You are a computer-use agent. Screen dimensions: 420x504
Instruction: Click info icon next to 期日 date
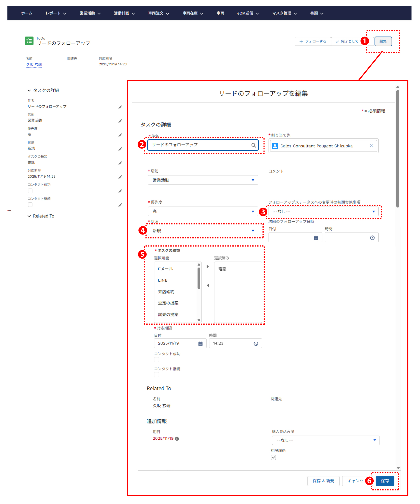tap(177, 439)
